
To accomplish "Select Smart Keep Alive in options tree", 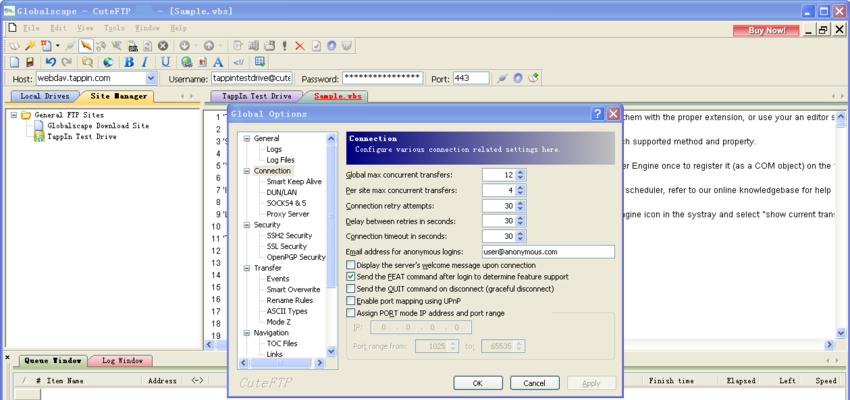I will [294, 182].
